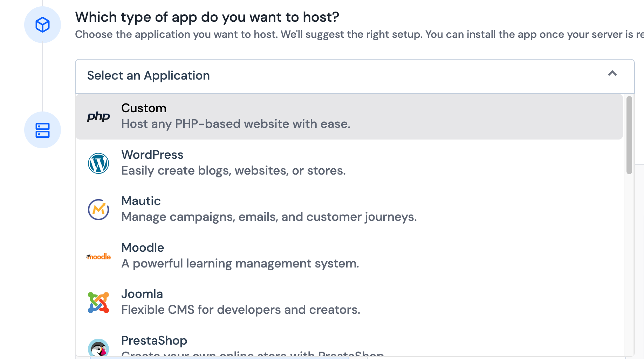644x359 pixels.
Task: Click the WordPress logo icon
Action: [x=98, y=163]
